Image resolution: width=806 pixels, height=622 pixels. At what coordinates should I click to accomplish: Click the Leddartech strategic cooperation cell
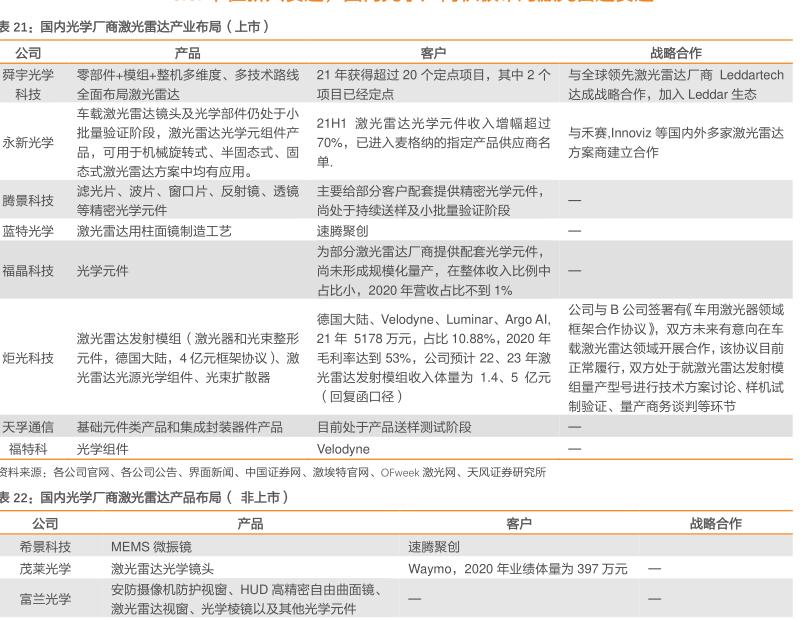pyautogui.click(x=676, y=84)
